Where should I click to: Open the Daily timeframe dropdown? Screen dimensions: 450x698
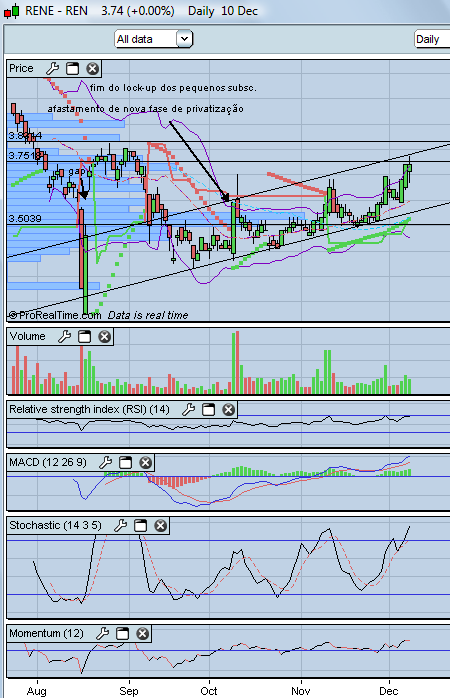(432, 39)
